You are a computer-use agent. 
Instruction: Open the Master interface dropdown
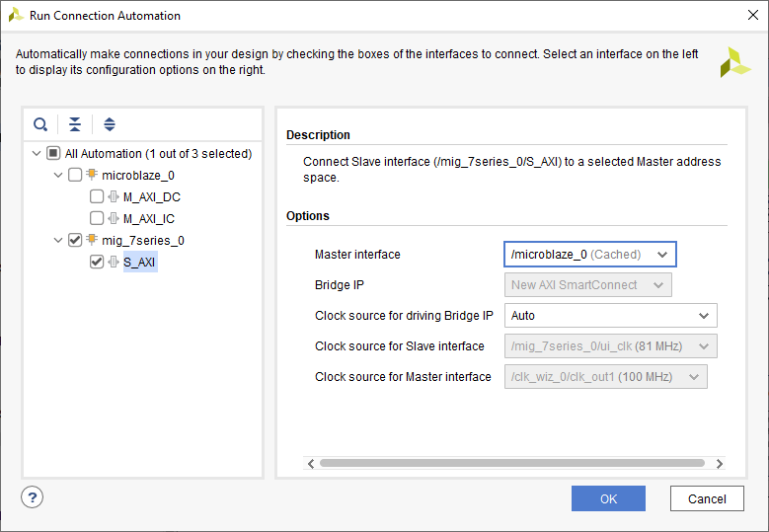tap(590, 255)
